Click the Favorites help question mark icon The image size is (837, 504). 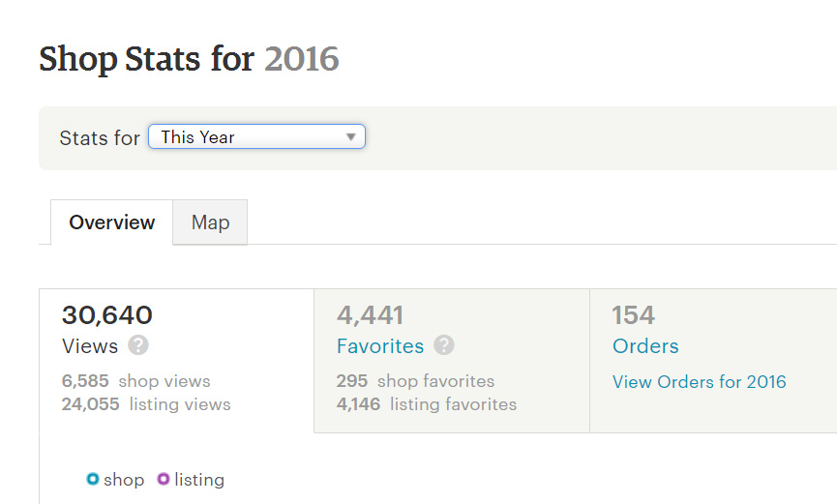pos(444,345)
